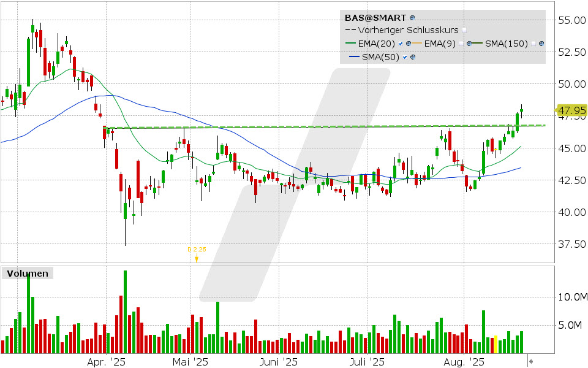Screen dimensions: 588x368
Task: Click the green EMA(20) line sample
Action: [350, 44]
